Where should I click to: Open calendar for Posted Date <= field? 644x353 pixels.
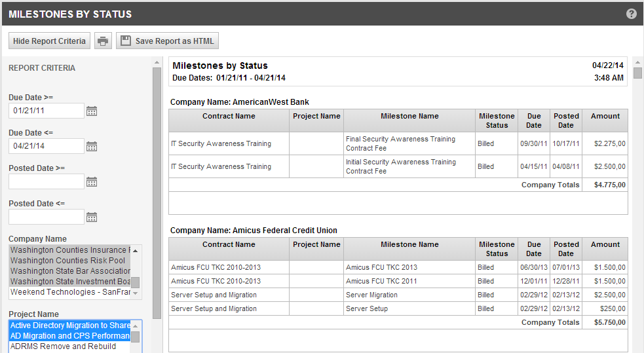92,217
